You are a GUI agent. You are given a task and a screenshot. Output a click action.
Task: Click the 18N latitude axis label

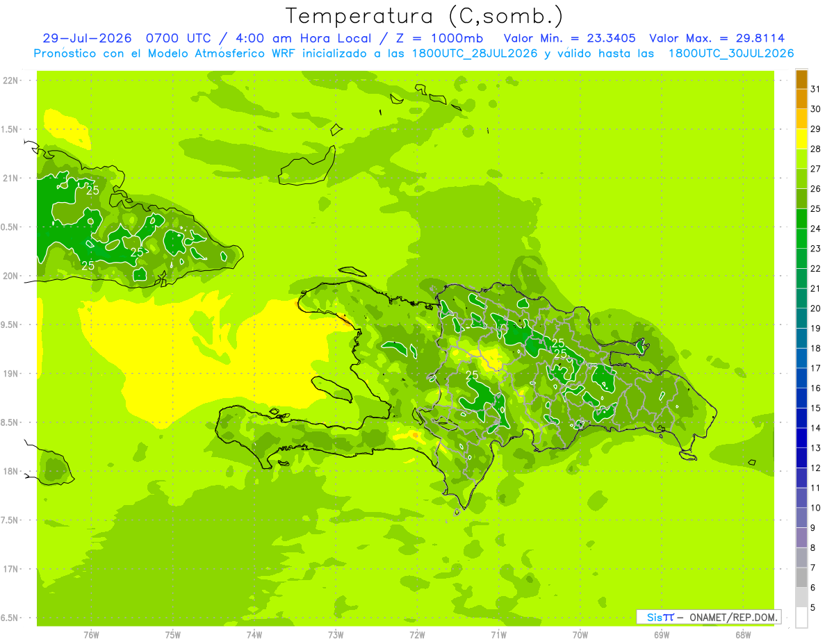(x=10, y=472)
